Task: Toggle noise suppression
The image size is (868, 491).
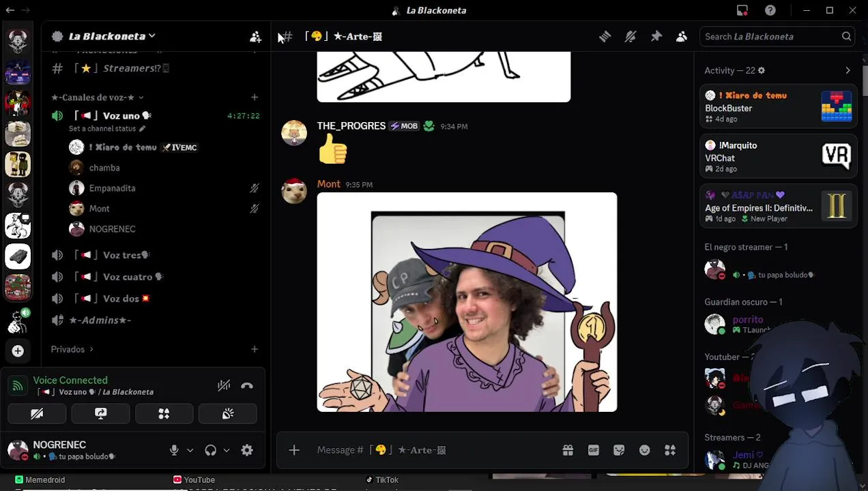Action: coord(224,386)
